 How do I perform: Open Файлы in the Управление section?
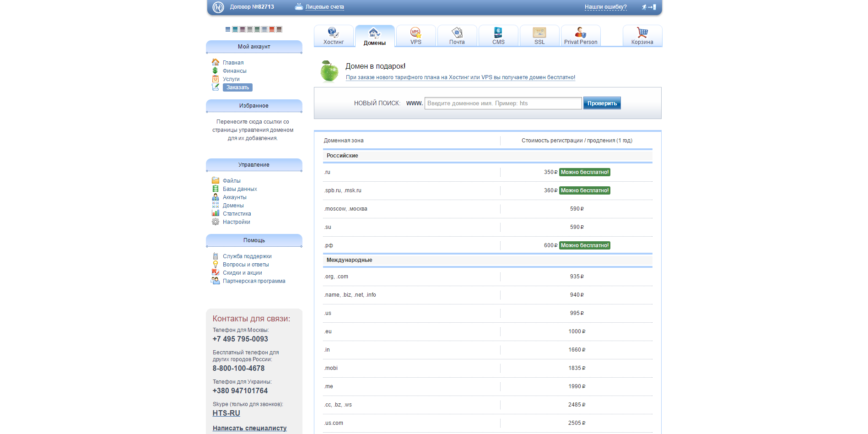coord(232,181)
